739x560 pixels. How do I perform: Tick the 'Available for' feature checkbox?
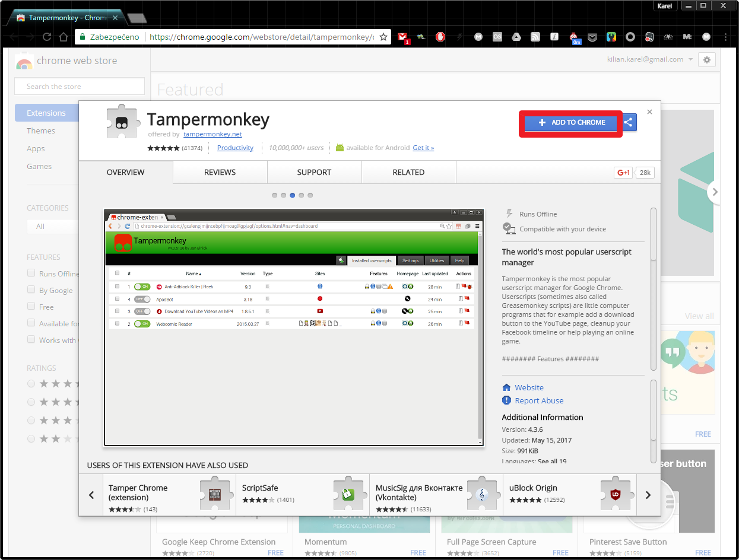point(31,323)
